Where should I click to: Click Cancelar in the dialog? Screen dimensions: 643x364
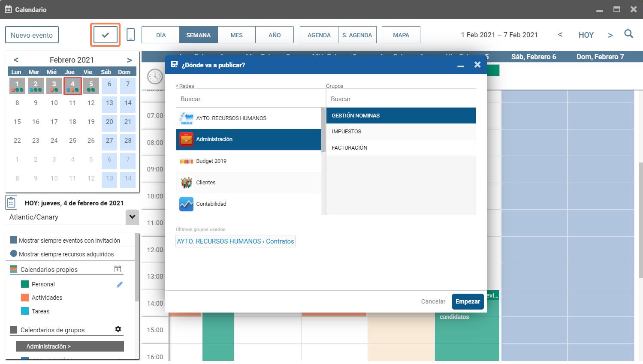tap(433, 301)
